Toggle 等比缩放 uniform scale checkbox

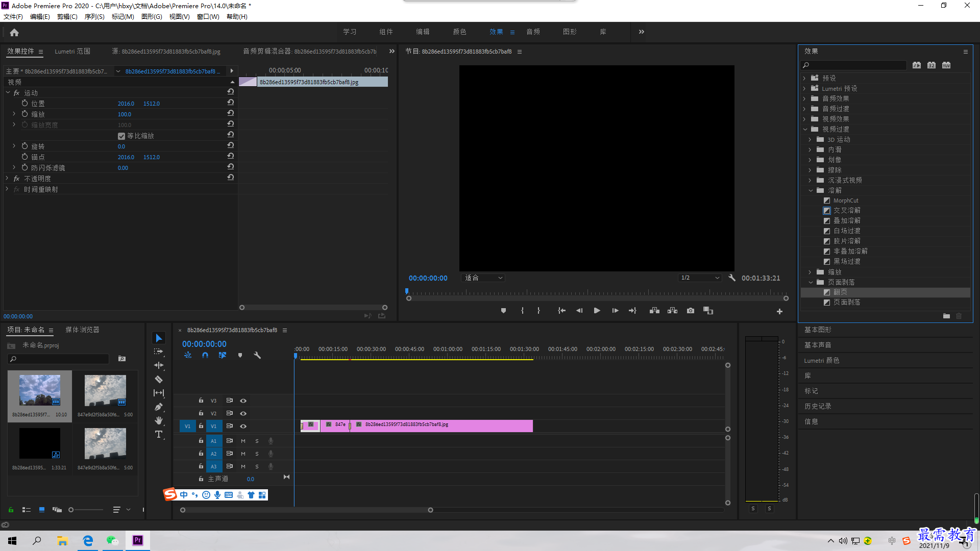coord(121,136)
